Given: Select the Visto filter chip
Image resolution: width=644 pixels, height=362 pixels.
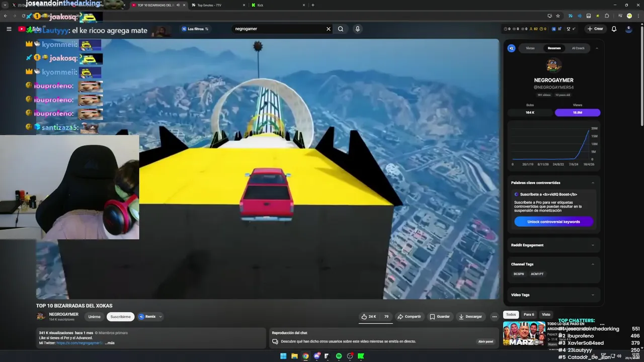Looking at the screenshot, I should coord(546,315).
